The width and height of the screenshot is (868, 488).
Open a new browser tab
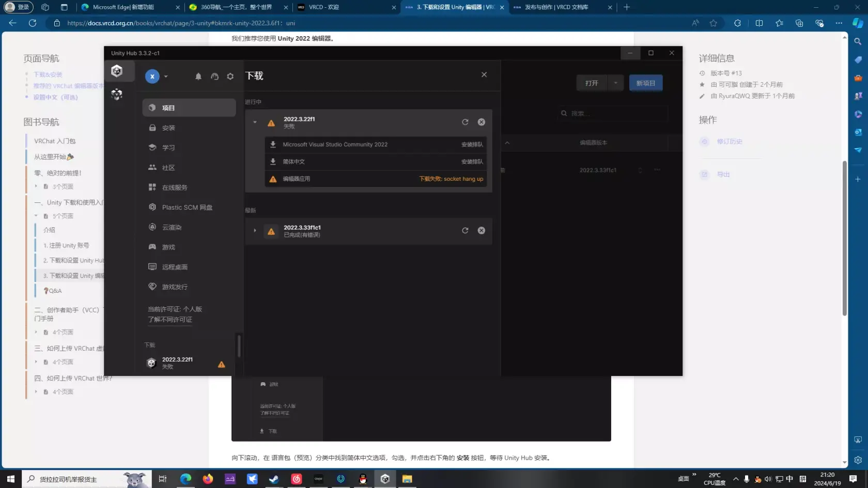pos(627,7)
